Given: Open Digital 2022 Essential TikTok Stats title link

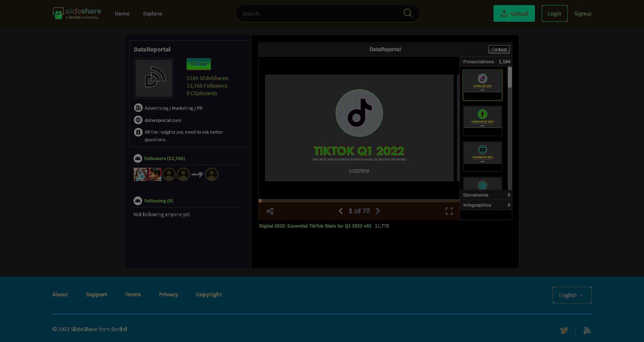Looking at the screenshot, I should tap(315, 226).
